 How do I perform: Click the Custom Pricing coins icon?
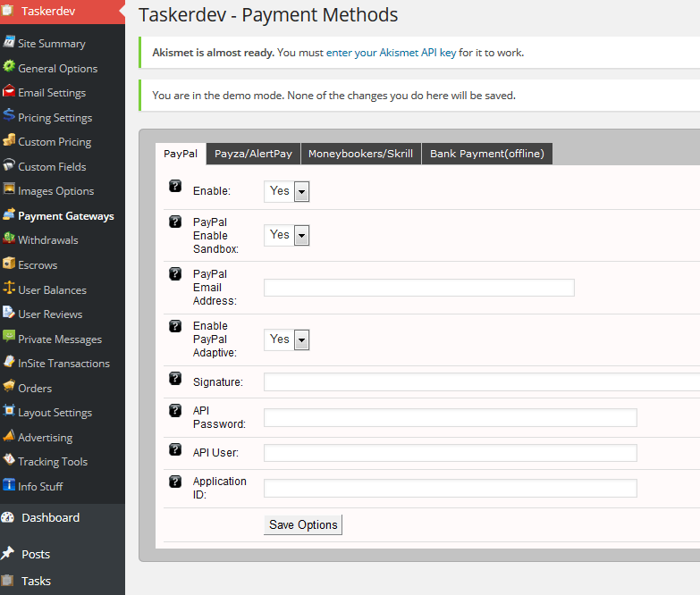pyautogui.click(x=9, y=140)
